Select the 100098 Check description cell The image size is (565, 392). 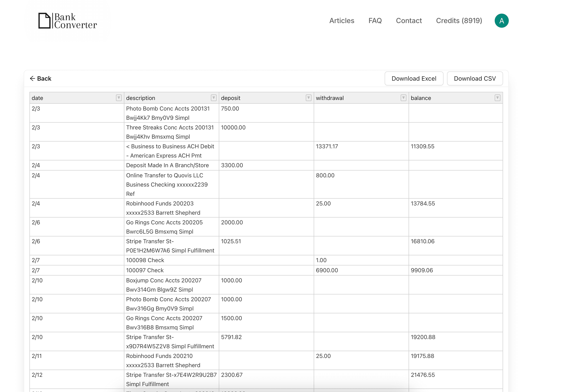click(171, 260)
